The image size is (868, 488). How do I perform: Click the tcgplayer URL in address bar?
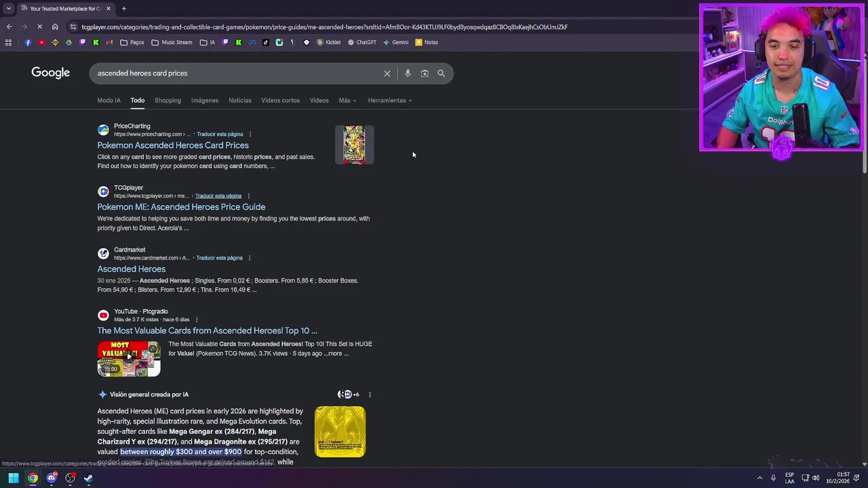[324, 27]
